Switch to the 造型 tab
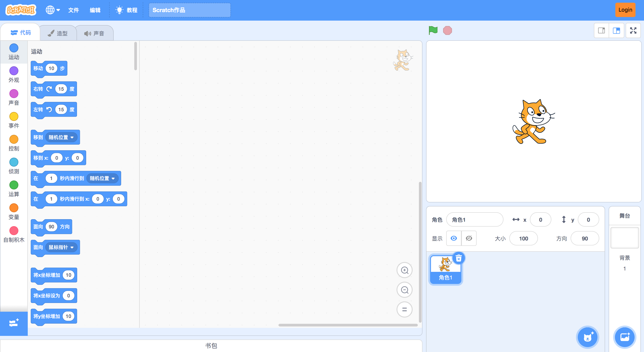644x352 pixels. (x=58, y=33)
